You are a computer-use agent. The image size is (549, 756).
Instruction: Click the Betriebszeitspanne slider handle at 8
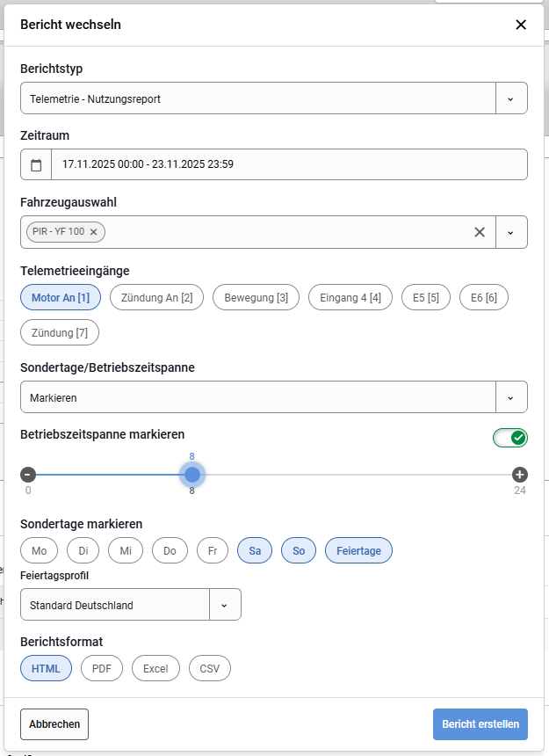click(192, 475)
